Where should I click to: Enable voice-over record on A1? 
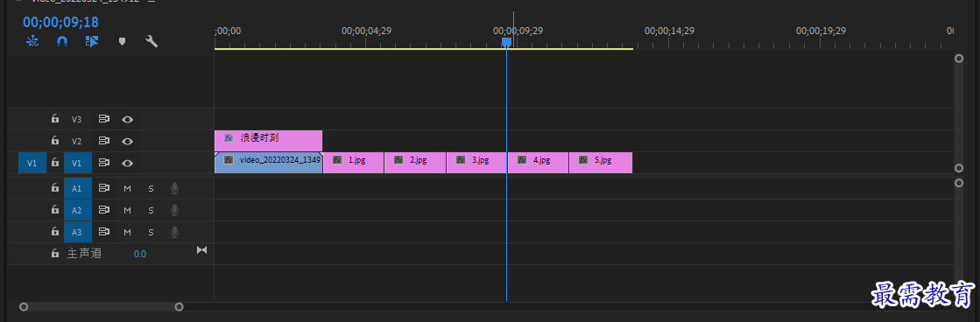point(175,188)
